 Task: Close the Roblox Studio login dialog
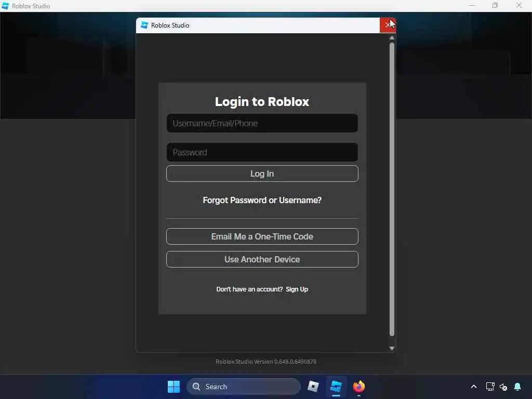[x=388, y=25]
